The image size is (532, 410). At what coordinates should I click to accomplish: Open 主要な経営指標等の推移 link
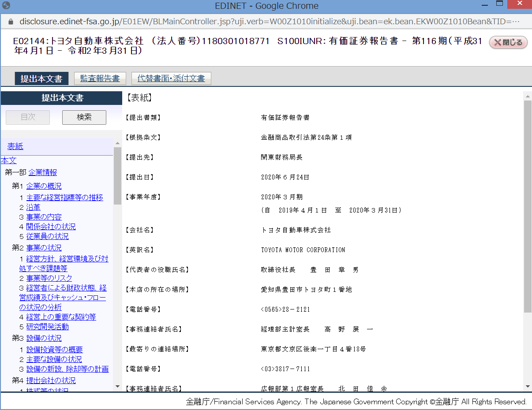pyautogui.click(x=65, y=198)
